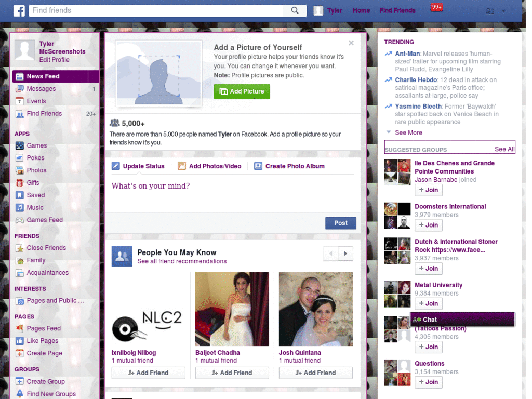Add Ixnilbolg Nilbog as friend
The height and width of the screenshot is (399, 532).
coord(148,373)
